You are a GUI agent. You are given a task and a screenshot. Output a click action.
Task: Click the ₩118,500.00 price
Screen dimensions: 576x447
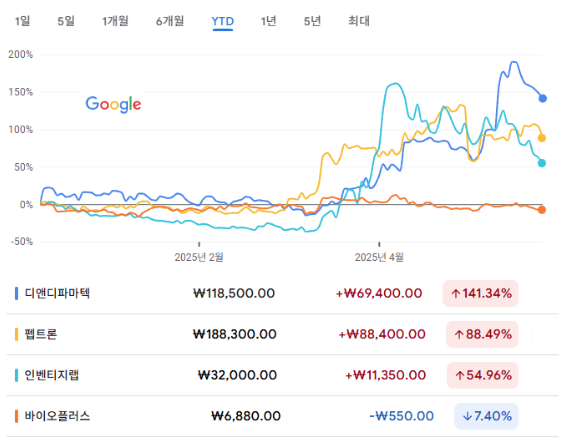(234, 293)
